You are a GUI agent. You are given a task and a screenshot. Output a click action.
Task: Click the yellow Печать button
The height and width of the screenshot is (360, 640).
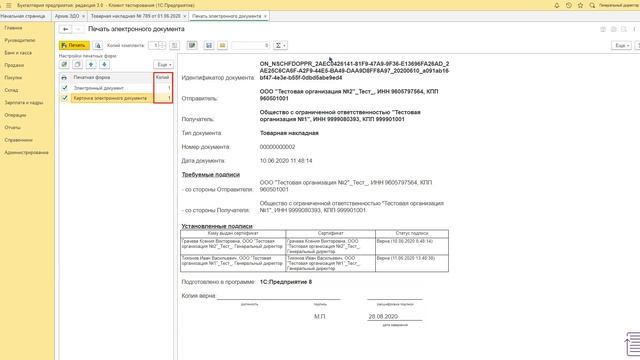tap(74, 45)
